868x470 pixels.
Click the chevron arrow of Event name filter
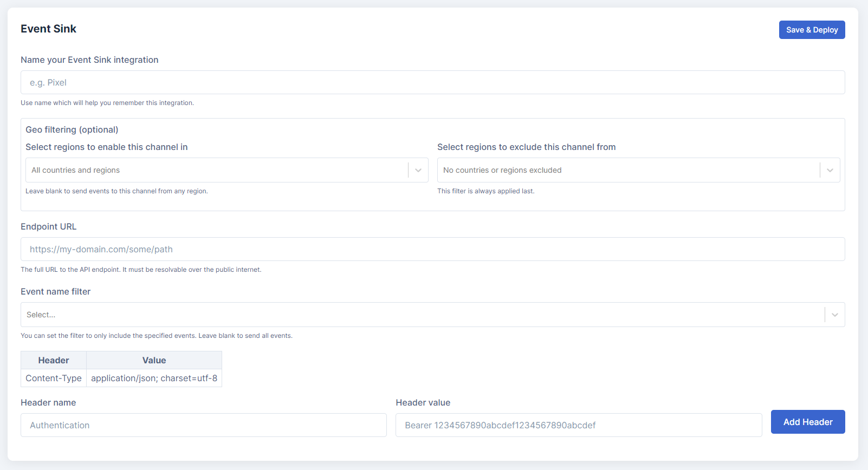click(x=834, y=315)
